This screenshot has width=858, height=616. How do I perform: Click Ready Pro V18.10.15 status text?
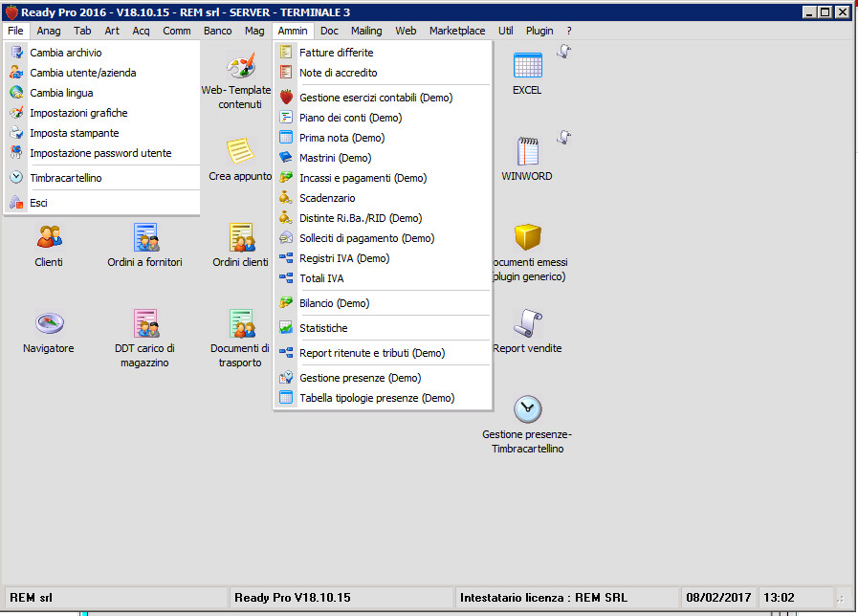292,598
